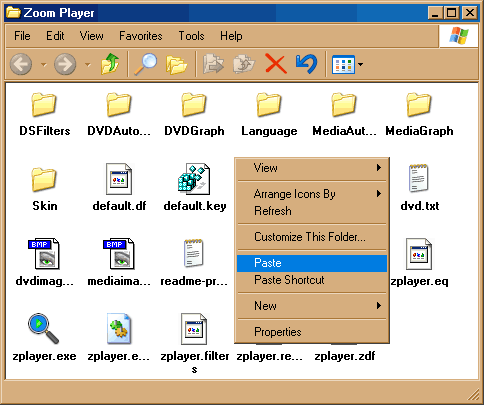Select the dvdimag... bitmap file

[x=44, y=263]
